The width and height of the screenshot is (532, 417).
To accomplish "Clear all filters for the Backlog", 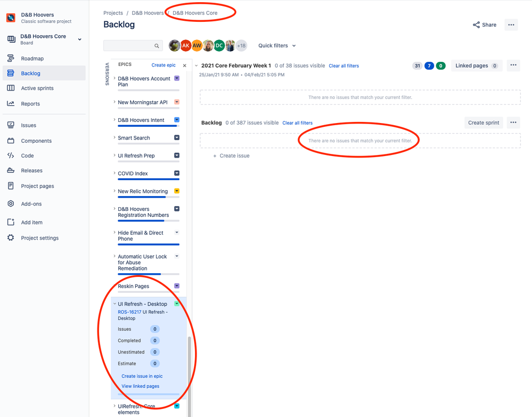I will point(298,123).
